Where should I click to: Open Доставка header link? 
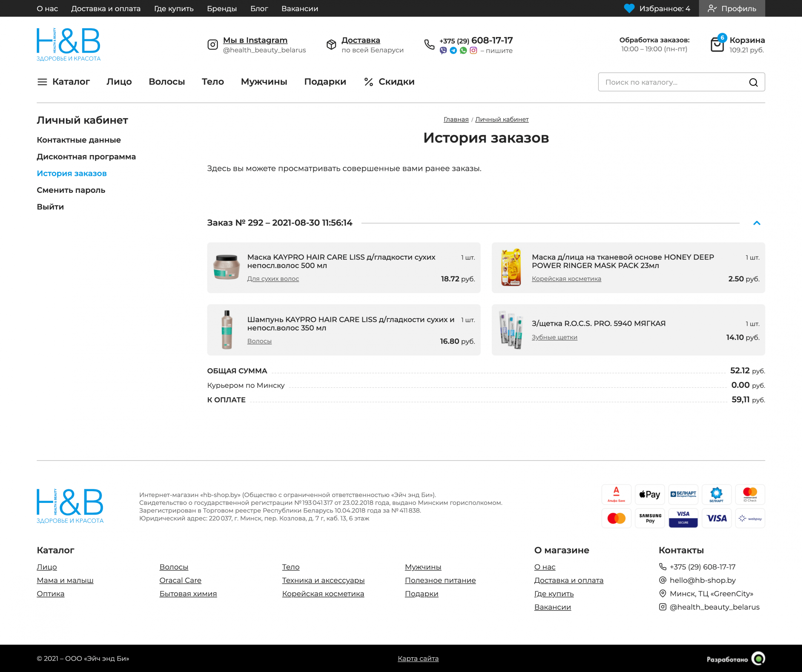point(361,40)
